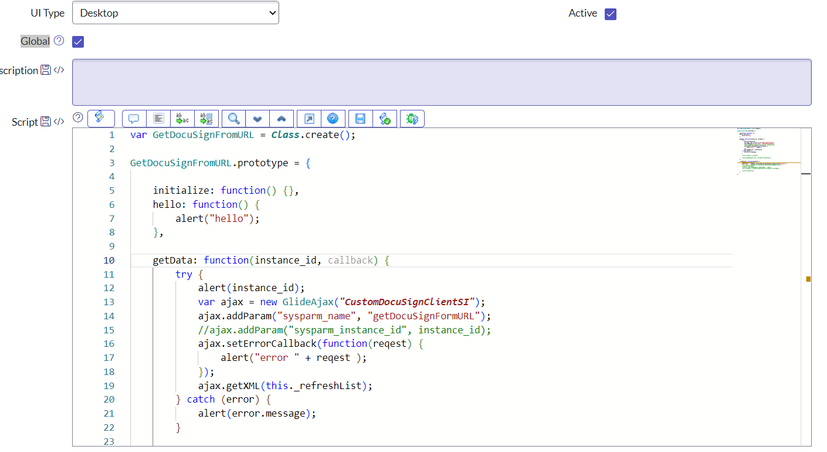
Task: Click the Active field label
Action: click(583, 13)
